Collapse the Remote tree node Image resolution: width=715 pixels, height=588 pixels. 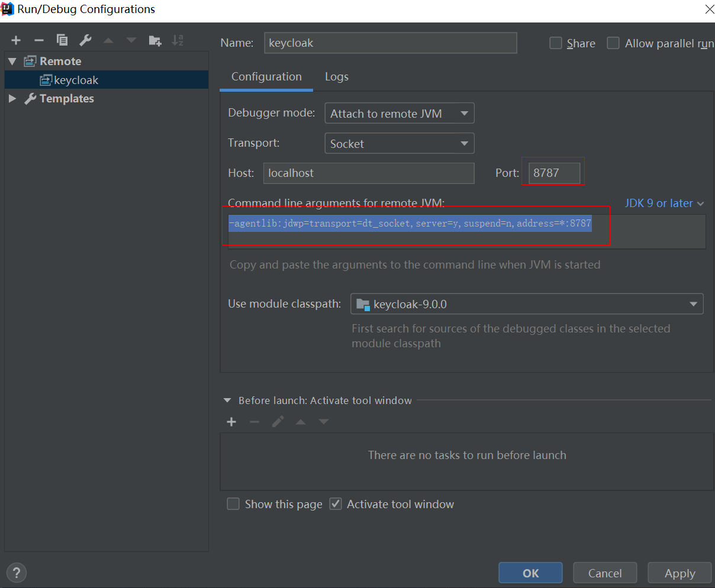(x=12, y=62)
